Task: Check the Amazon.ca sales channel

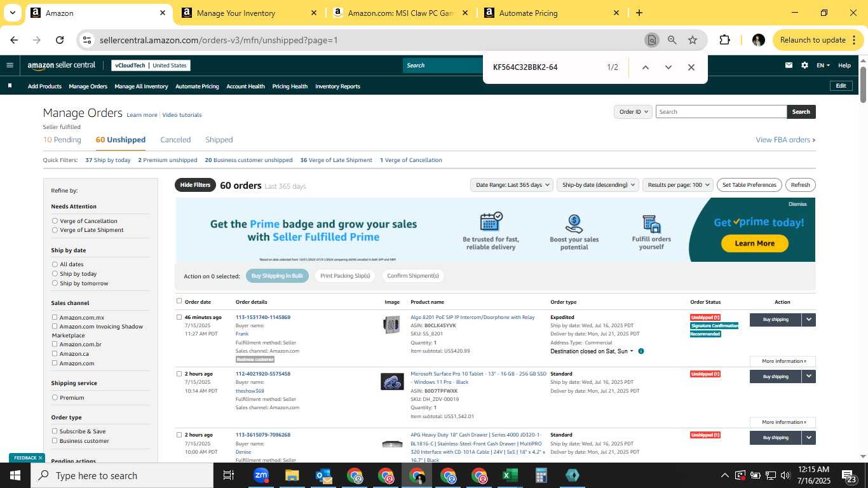Action: pos(55,353)
